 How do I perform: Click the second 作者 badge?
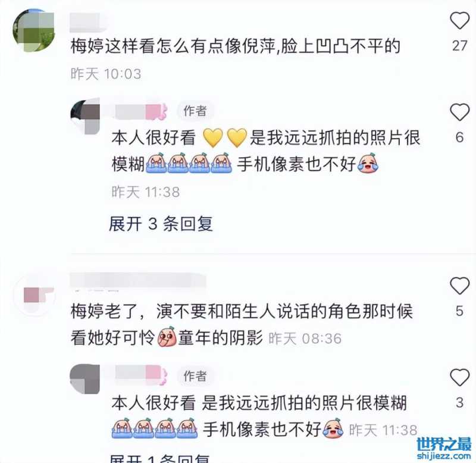point(195,376)
